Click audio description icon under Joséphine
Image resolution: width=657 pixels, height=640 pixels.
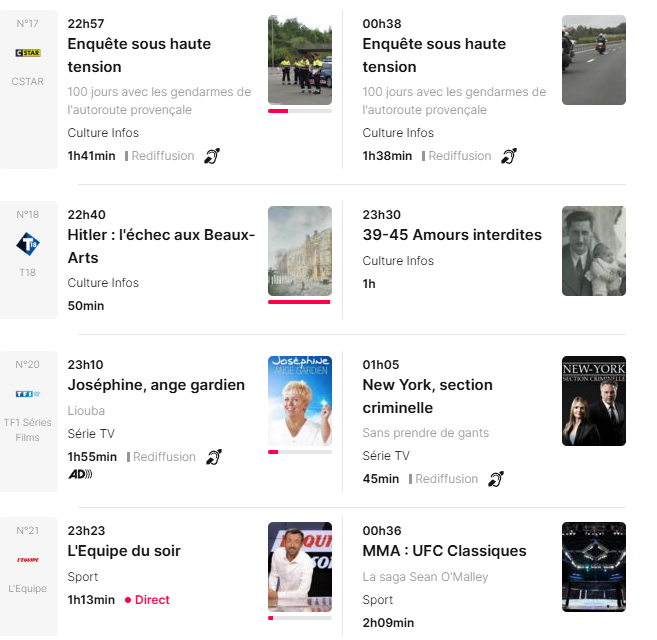(80, 474)
